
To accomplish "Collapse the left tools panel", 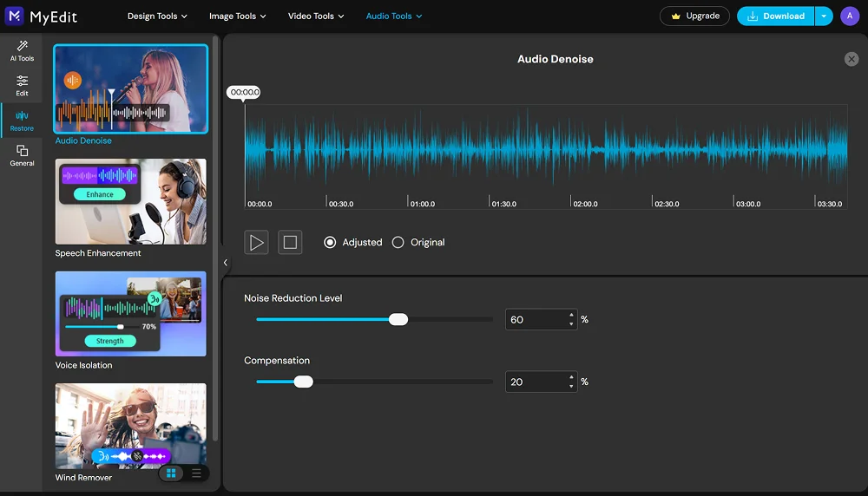I will coord(226,262).
